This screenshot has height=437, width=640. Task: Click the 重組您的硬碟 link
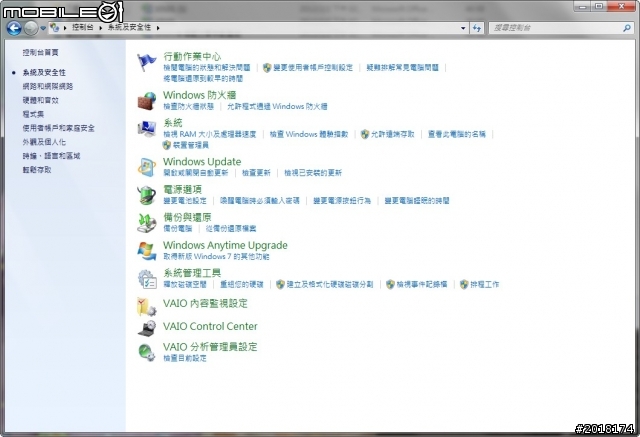tap(242, 284)
